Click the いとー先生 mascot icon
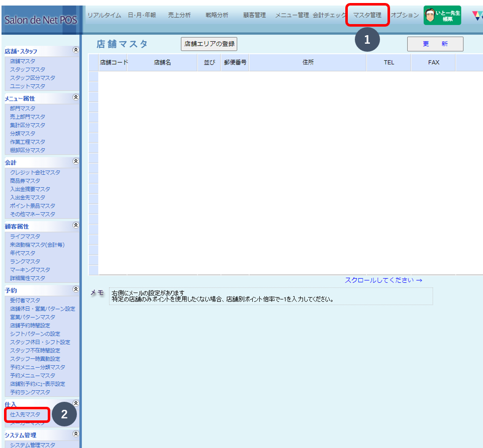Image resolution: width=483 pixels, height=448 pixels. (442, 16)
